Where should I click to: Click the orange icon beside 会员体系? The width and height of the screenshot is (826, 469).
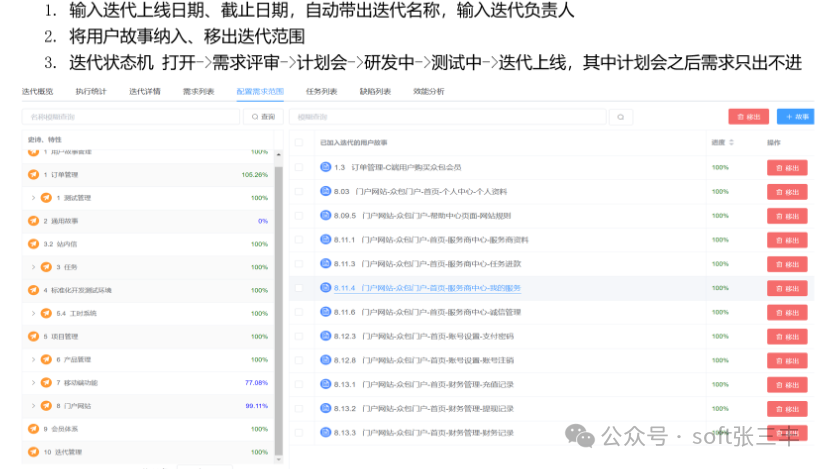click(33, 428)
